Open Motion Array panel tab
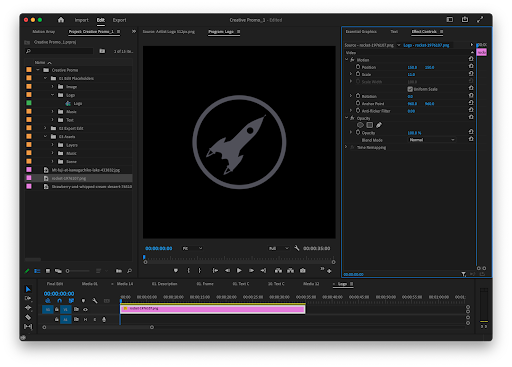The height and width of the screenshot is (367, 512). point(43,32)
